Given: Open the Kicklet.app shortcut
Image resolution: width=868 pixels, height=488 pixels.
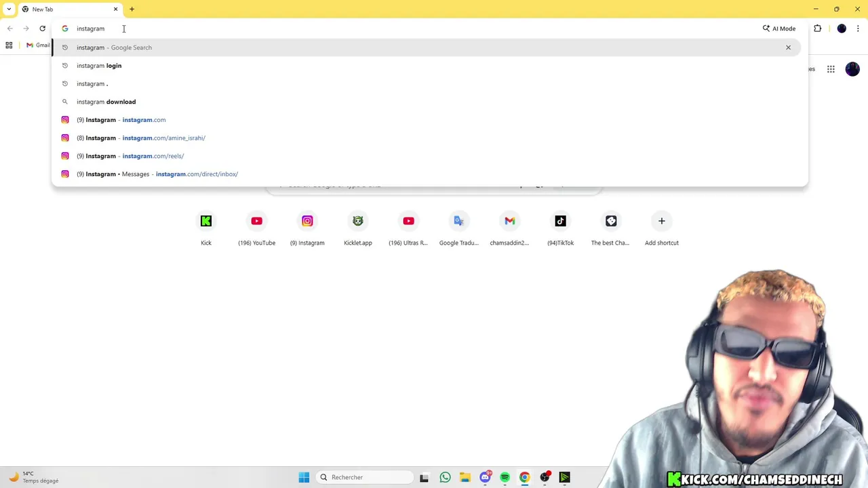Looking at the screenshot, I should click(358, 229).
